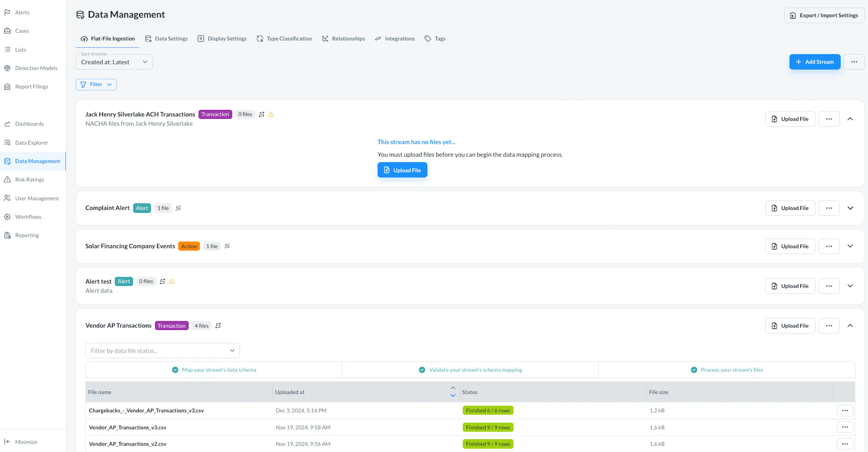
Task: Toggle the Uploaded at column sort arrows
Action: tap(453, 392)
